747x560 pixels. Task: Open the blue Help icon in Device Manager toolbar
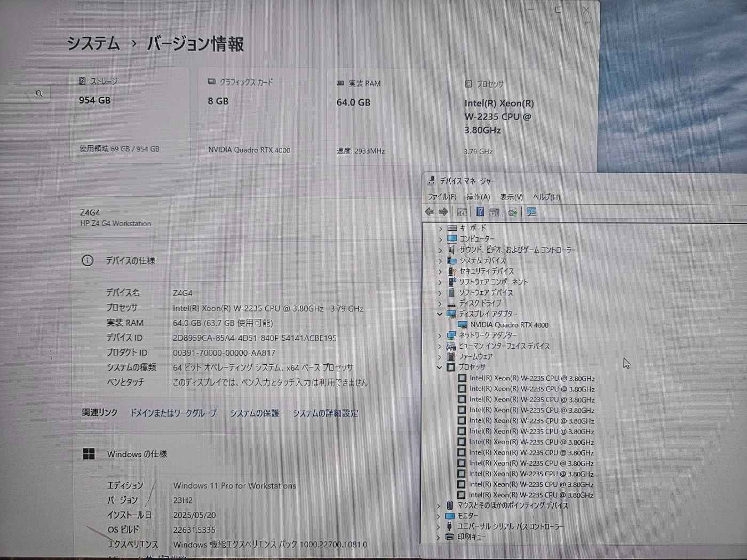point(480,212)
